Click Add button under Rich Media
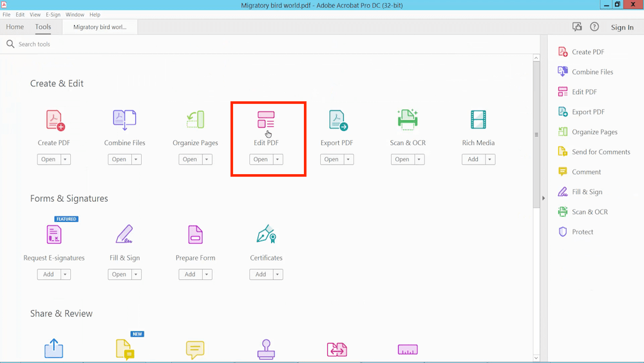The width and height of the screenshot is (644, 363). coord(473,159)
